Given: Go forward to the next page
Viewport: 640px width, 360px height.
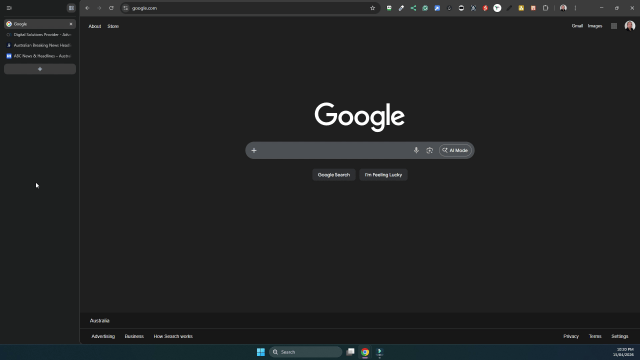Looking at the screenshot, I should [99, 8].
